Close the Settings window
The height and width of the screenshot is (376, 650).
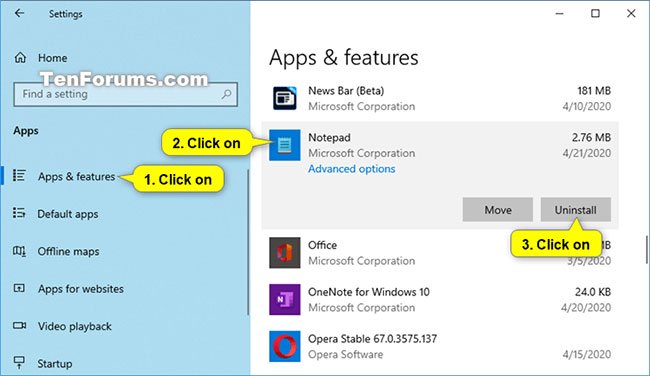631,14
